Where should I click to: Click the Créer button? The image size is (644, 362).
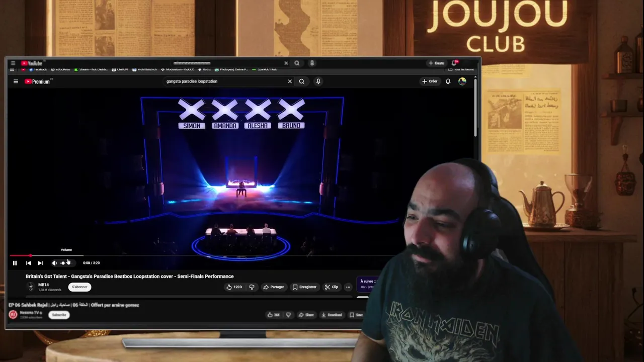[430, 81]
